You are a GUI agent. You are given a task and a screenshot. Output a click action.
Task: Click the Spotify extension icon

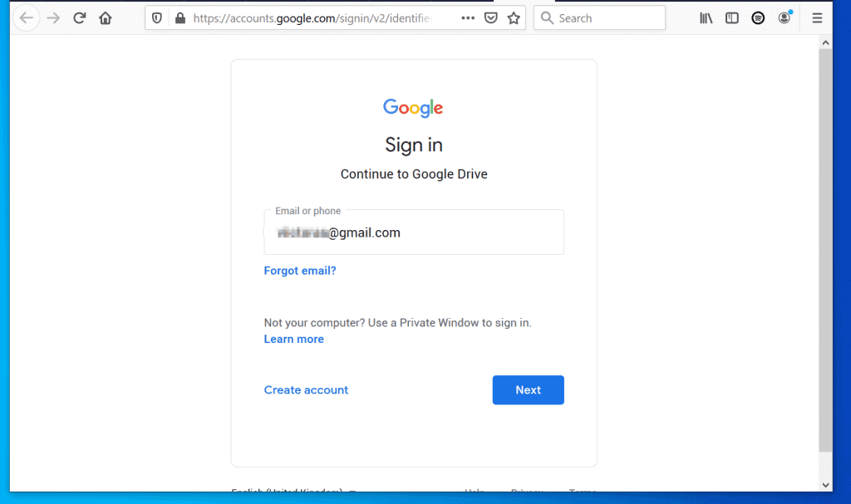tap(758, 18)
